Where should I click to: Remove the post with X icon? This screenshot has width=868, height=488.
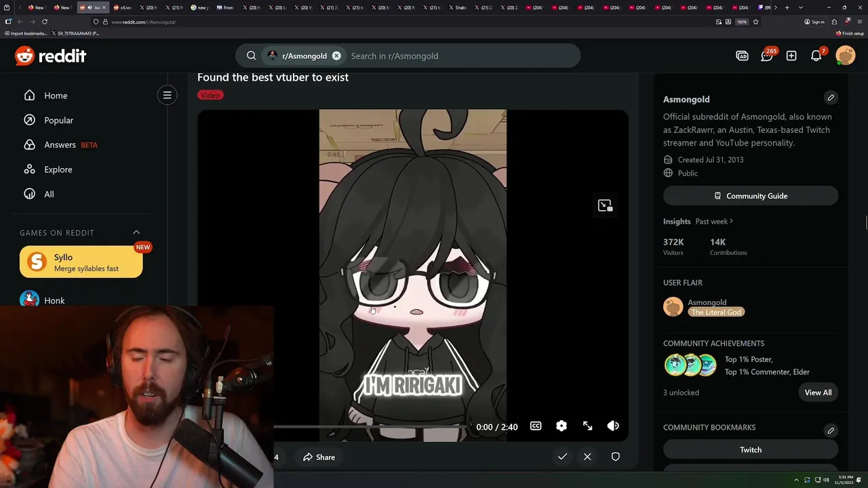pyautogui.click(x=587, y=457)
